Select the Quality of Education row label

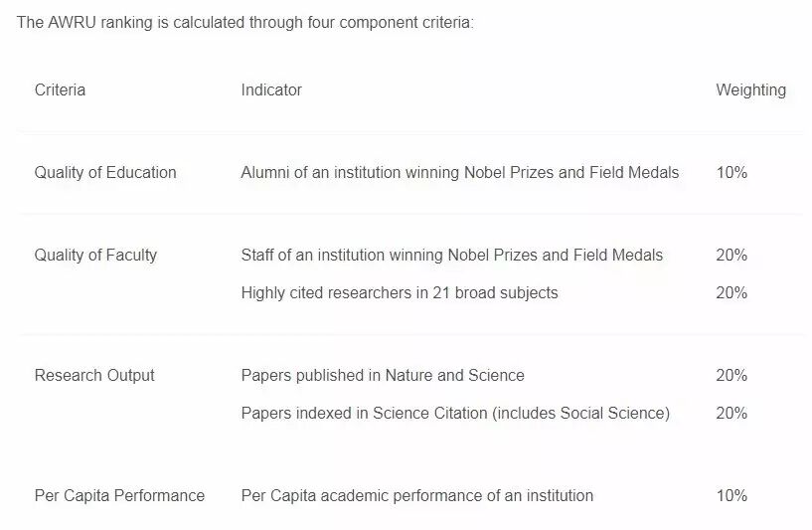point(105,173)
